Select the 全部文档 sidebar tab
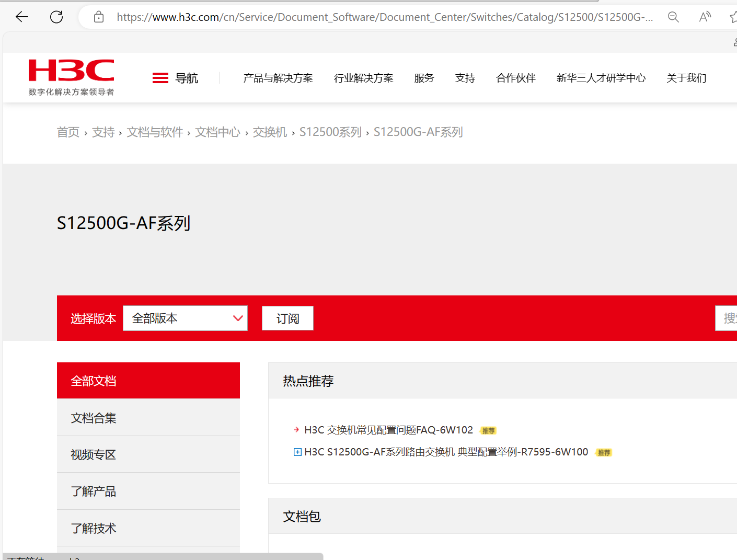737x560 pixels. (148, 381)
